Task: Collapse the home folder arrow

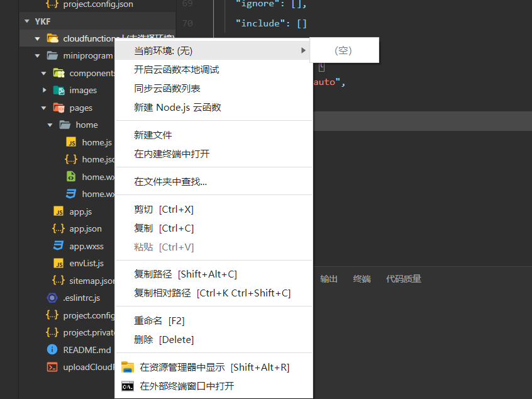Action: 50,125
